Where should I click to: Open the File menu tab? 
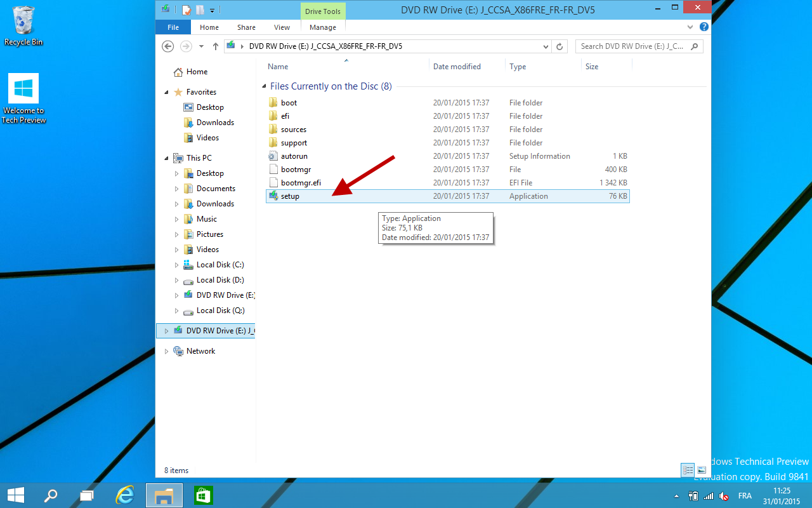(x=173, y=27)
